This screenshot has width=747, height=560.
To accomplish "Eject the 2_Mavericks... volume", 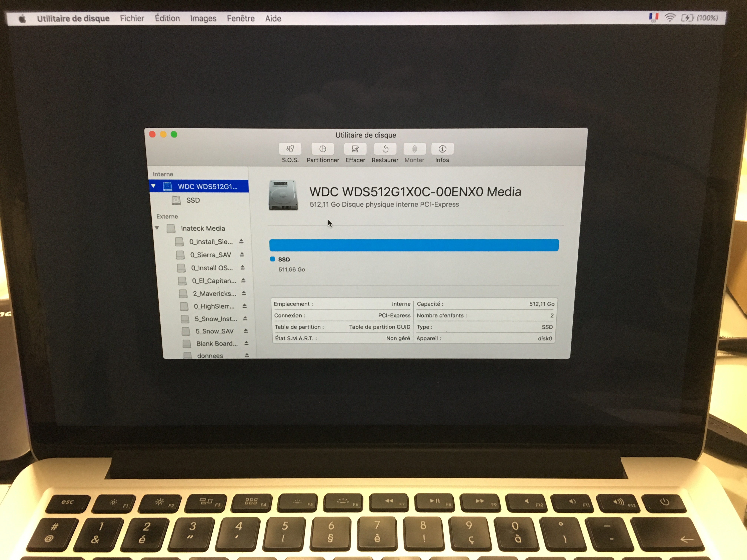I will click(x=244, y=293).
